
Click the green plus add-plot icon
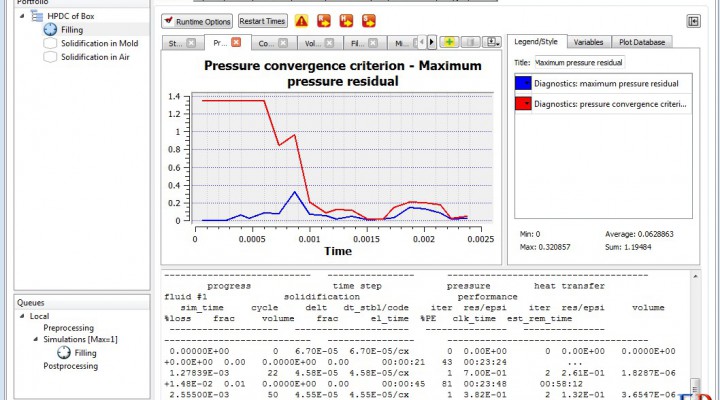click(450, 43)
